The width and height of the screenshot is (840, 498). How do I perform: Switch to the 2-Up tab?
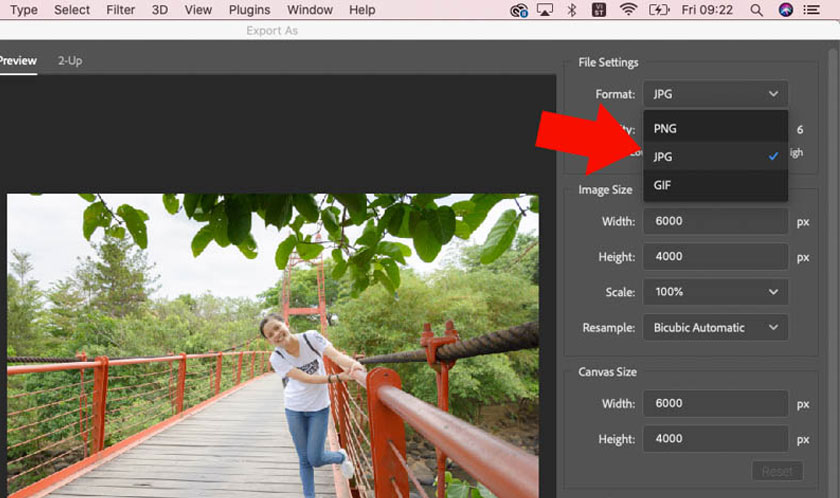[70, 61]
